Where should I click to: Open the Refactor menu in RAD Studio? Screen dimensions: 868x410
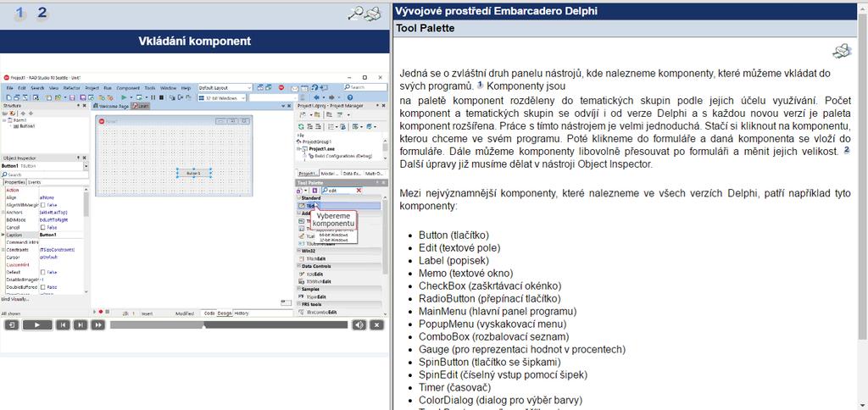[71, 88]
